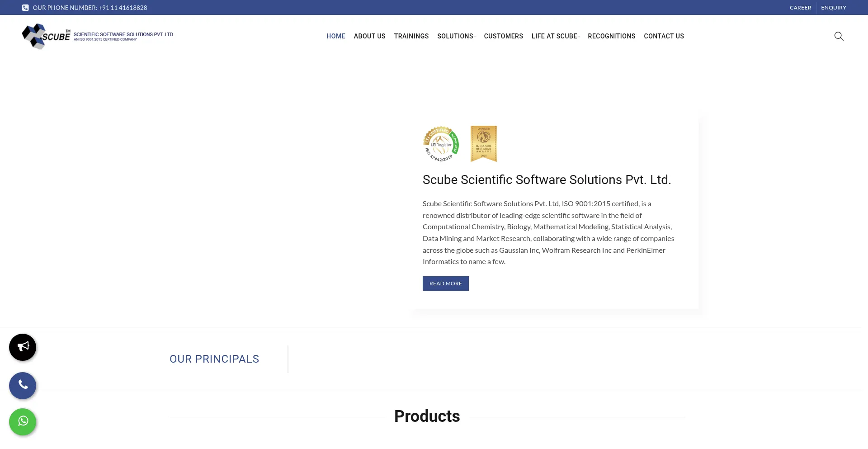Tap the blue phone call floating button
The image size is (868, 449).
[x=23, y=386]
